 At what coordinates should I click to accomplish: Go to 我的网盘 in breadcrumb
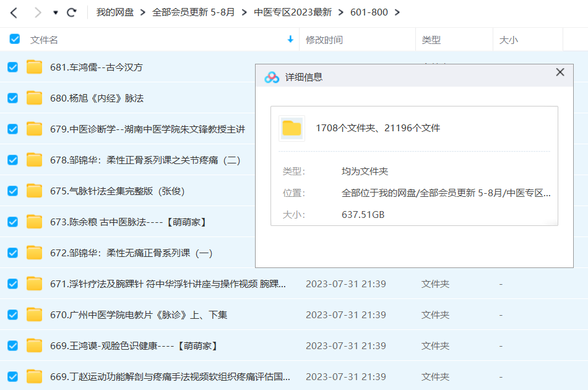[x=115, y=12]
